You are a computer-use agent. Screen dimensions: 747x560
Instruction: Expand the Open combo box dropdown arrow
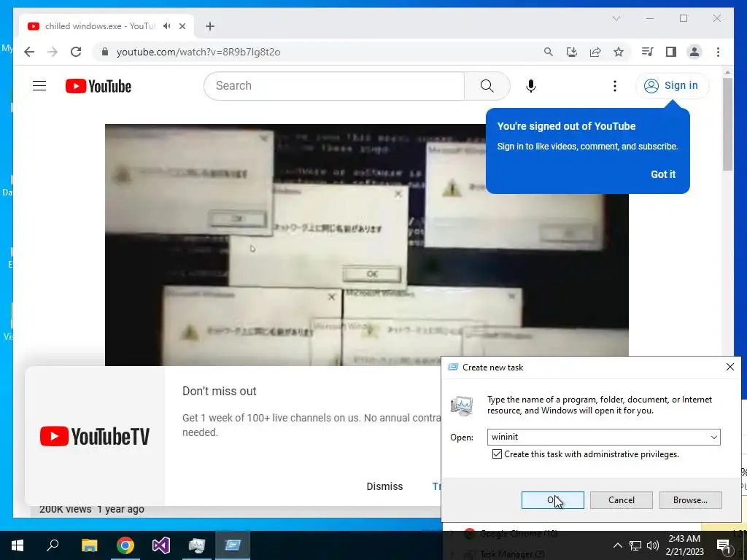pos(713,437)
